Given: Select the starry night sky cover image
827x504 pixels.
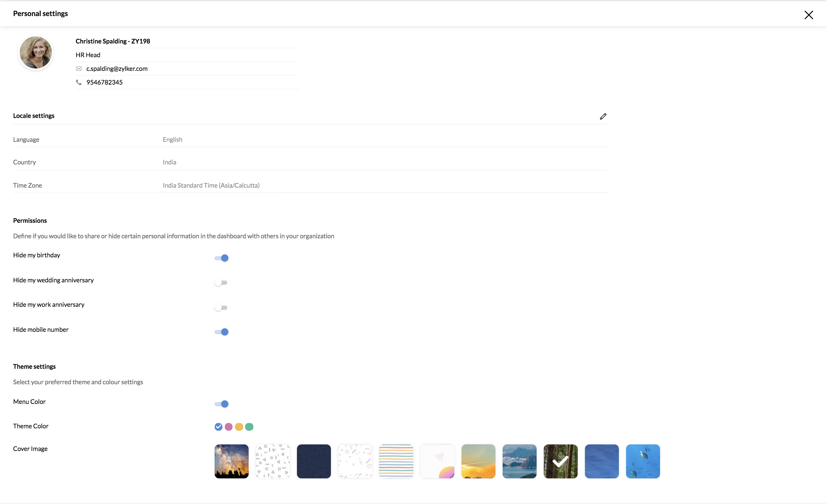Looking at the screenshot, I should pos(232,461).
